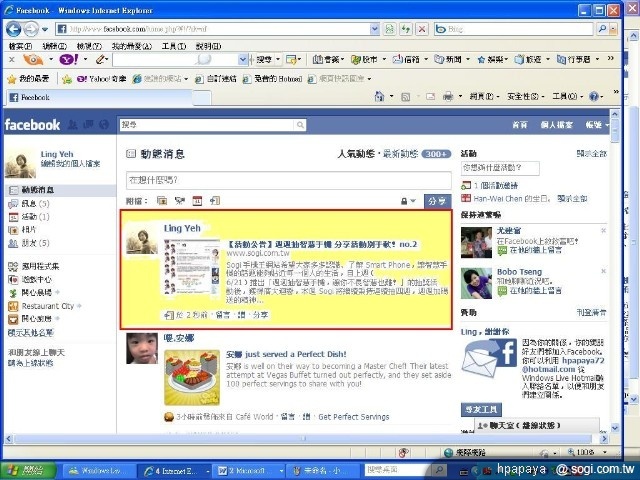Expand the Yahoo toolbar search dropdown
This screenshot has height=480, width=640.
pos(243,60)
